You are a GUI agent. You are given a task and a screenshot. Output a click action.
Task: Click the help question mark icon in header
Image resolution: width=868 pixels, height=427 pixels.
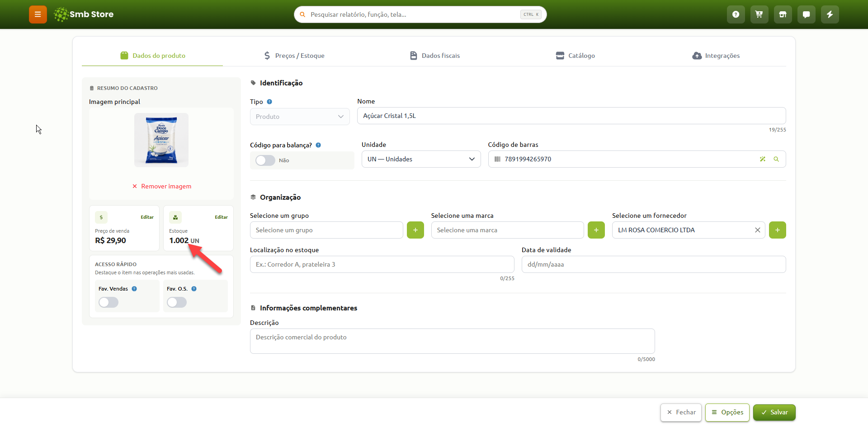[736, 14]
